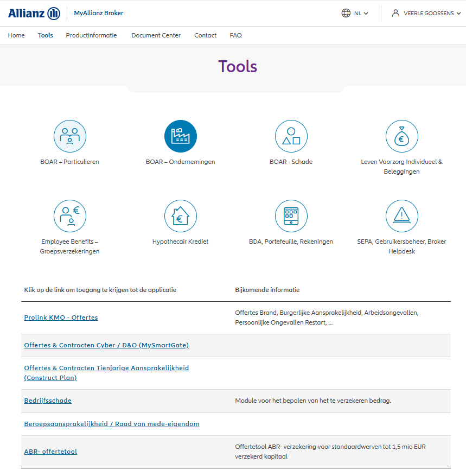Click the SEPA, Gebruikersbeheer warning triangle icon

pos(401,216)
